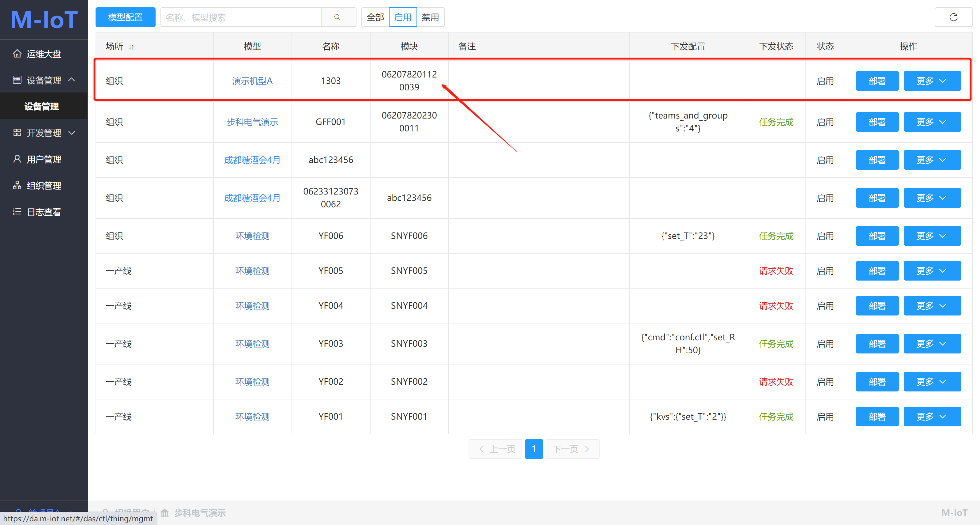
Task: Open 演示机型A model link
Action: point(252,81)
